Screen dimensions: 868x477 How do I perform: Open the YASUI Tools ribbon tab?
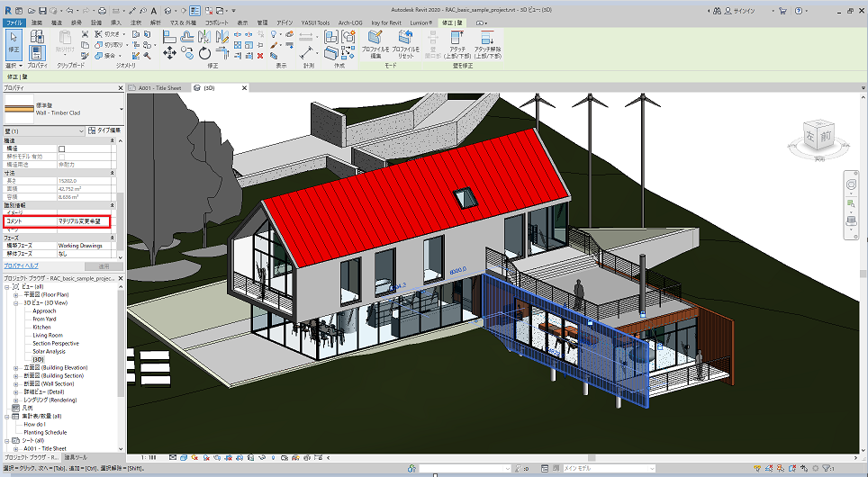pyautogui.click(x=315, y=22)
